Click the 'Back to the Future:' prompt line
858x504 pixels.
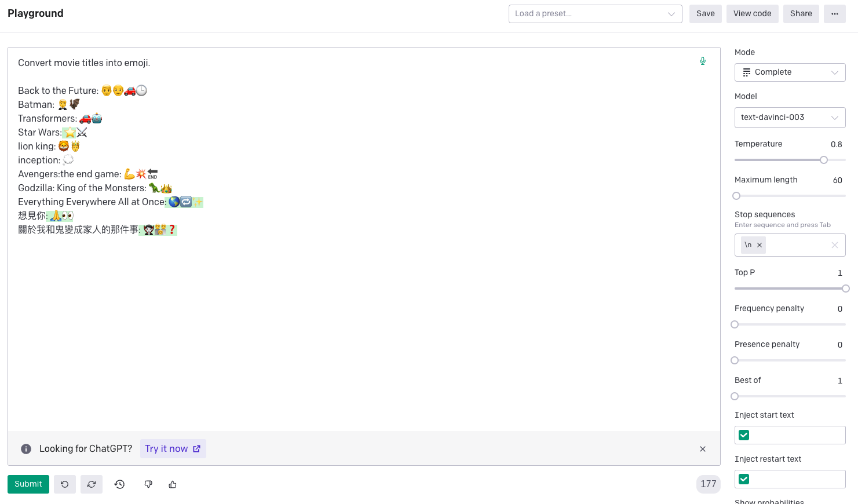click(x=82, y=91)
